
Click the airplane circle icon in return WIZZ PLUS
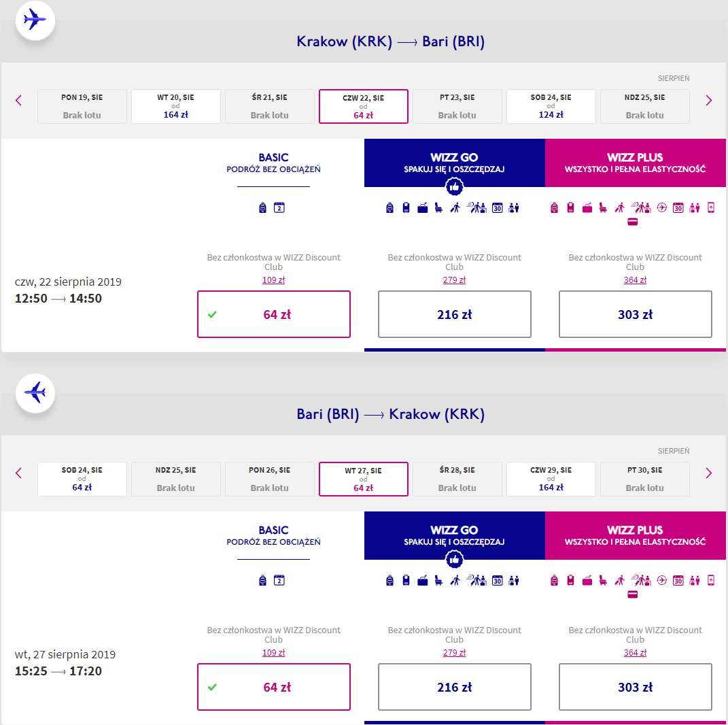point(661,580)
